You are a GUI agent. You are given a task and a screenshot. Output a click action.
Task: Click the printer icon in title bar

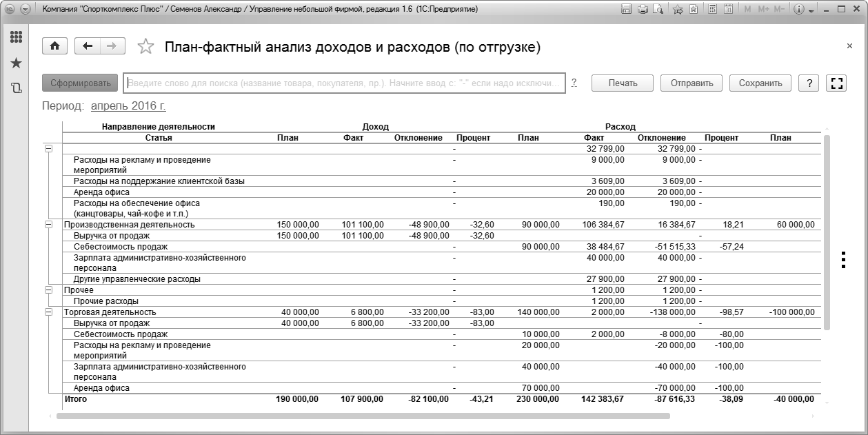[x=643, y=10]
